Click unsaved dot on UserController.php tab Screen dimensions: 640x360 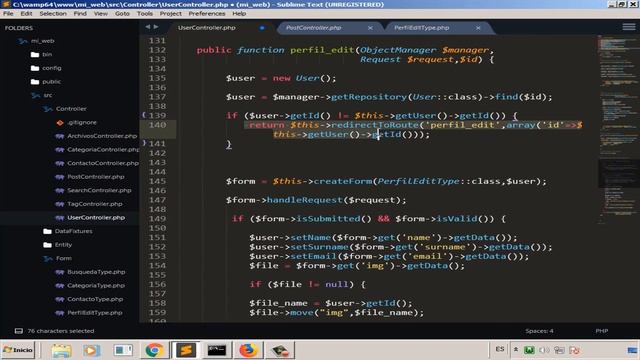coord(262,28)
